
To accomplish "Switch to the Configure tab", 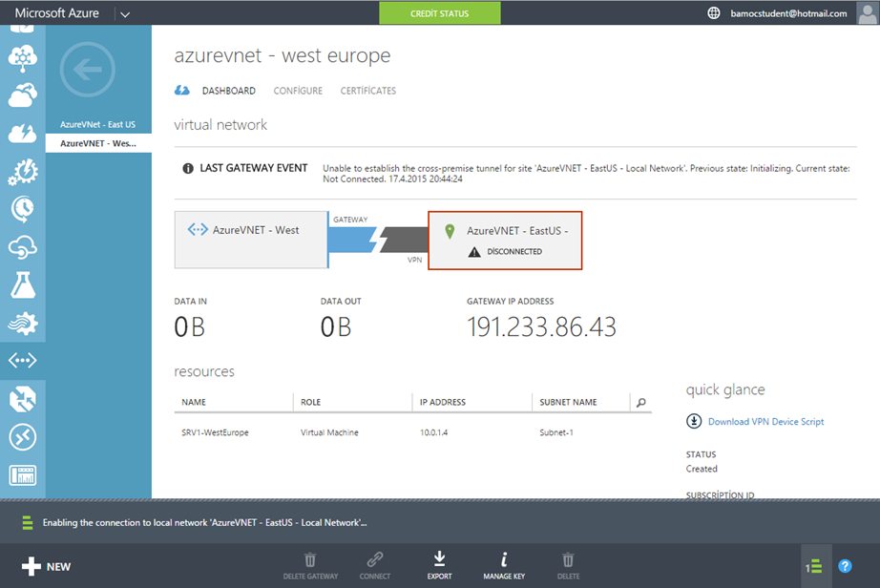I will click(298, 91).
